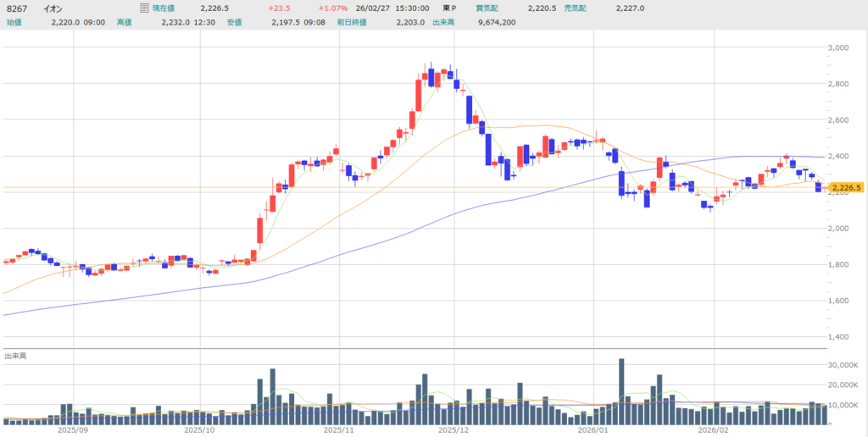Click the 出来高 volume panel title
The height and width of the screenshot is (437, 868).
pyautogui.click(x=15, y=357)
